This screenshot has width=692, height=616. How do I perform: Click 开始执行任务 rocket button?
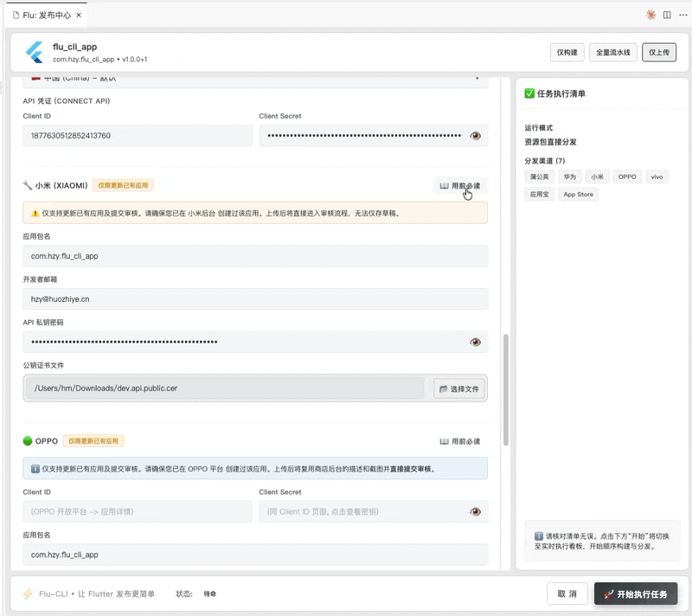tap(636, 594)
